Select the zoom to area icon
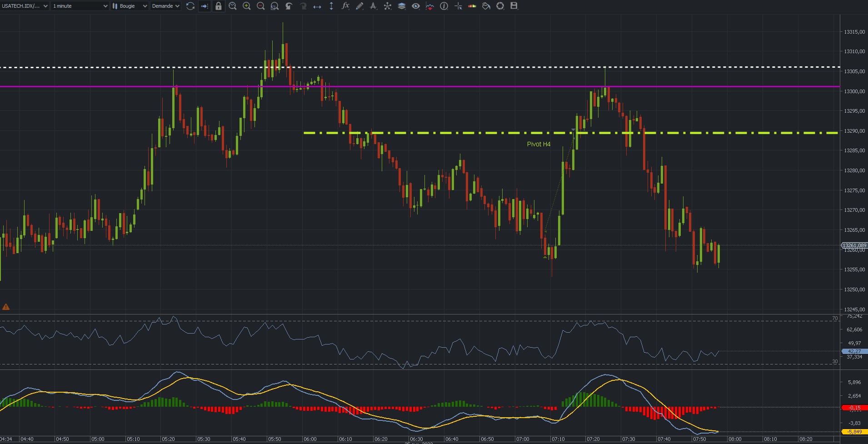This screenshot has width=868, height=444. (274, 6)
